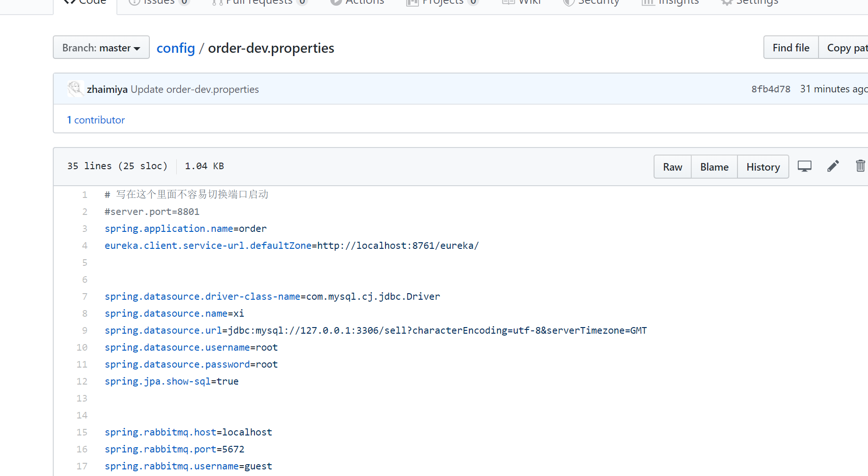This screenshot has height=476, width=868.
Task: Click the Find file button
Action: click(x=791, y=48)
